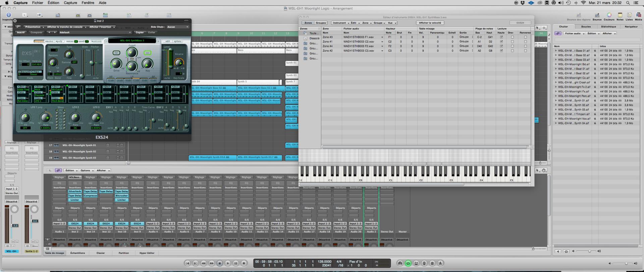The width and height of the screenshot is (644, 272).
Task: Open the Listes icon in the toolbar
Action: pos(629,15)
